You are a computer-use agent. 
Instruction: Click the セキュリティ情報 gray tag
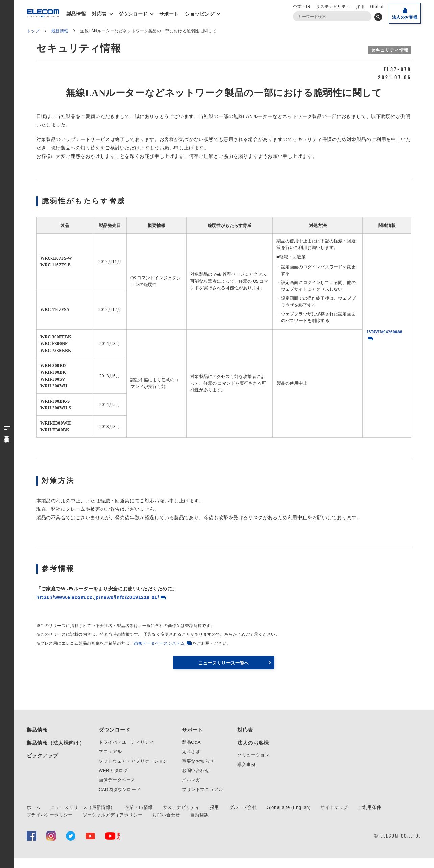390,50
